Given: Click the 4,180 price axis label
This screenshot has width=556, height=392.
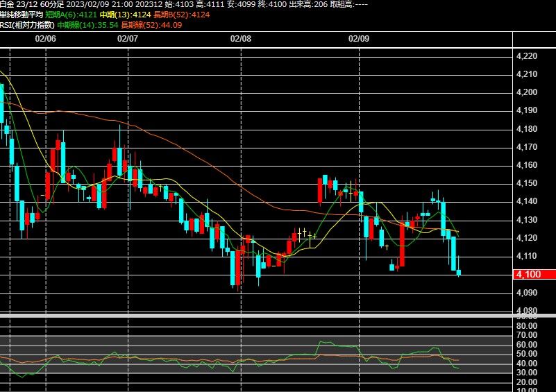Looking at the screenshot, I should (x=527, y=128).
